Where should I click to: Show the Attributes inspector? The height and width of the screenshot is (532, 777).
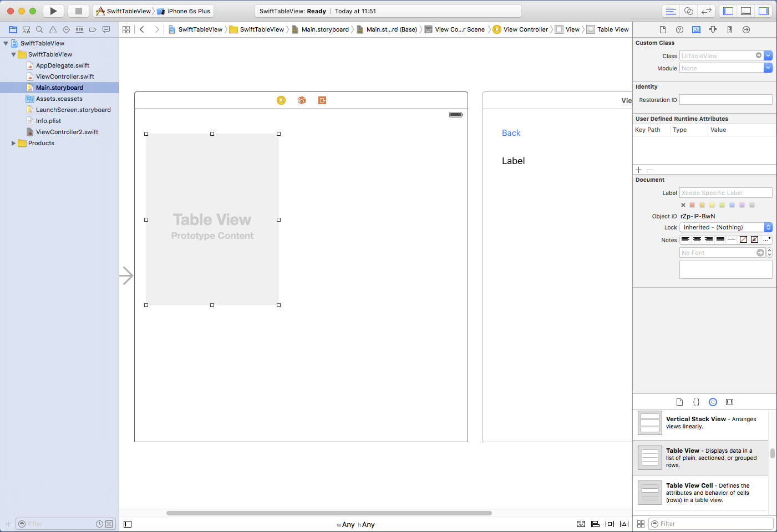click(x=713, y=29)
